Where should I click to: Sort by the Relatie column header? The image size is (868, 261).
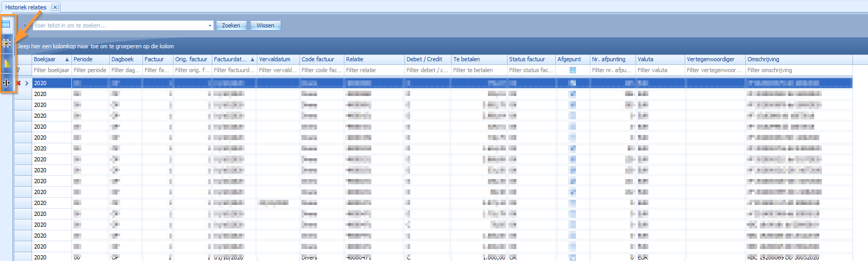pos(374,59)
